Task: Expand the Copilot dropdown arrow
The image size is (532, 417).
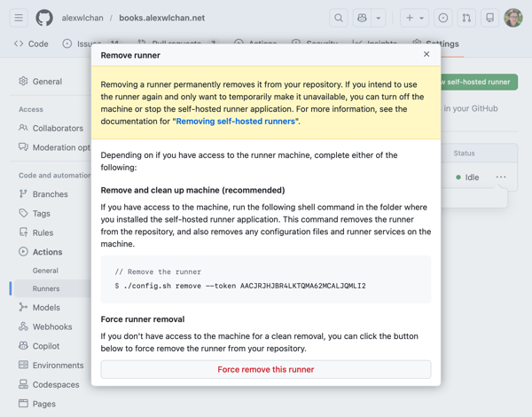Action: (x=379, y=18)
